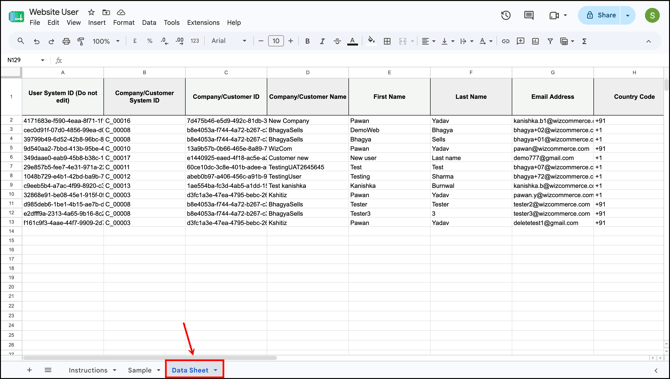Create a filter
This screenshot has width=670, height=379.
pyautogui.click(x=550, y=41)
